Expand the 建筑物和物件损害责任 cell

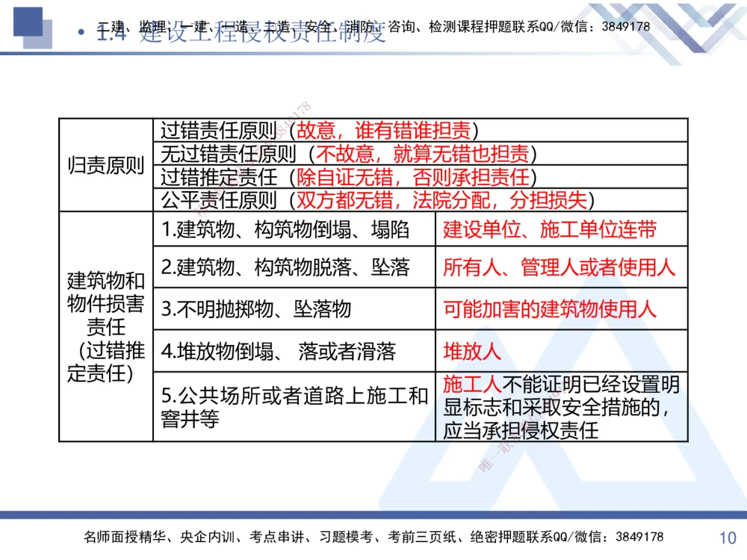tap(105, 326)
